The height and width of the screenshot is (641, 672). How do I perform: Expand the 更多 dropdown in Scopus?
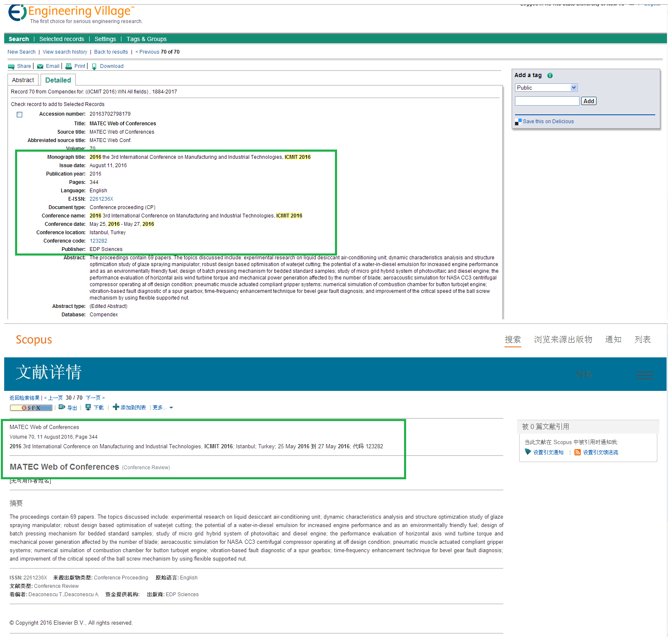point(163,408)
